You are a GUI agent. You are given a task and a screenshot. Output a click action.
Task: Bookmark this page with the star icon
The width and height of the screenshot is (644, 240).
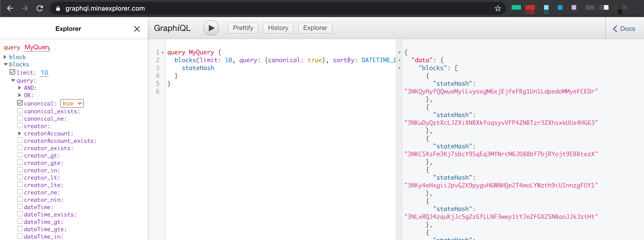[x=498, y=9]
